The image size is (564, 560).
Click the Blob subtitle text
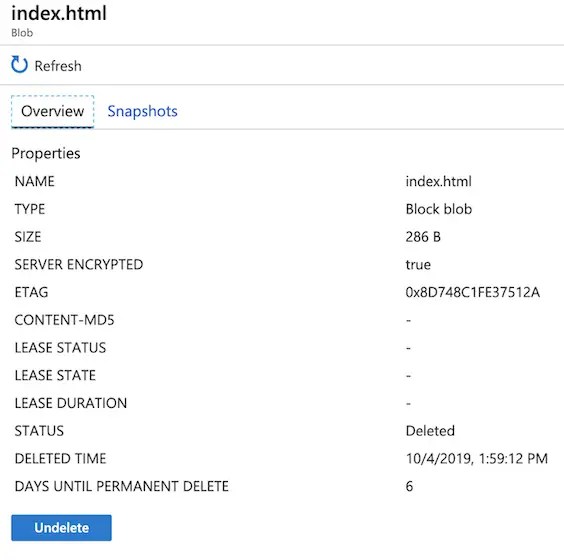[x=22, y=33]
